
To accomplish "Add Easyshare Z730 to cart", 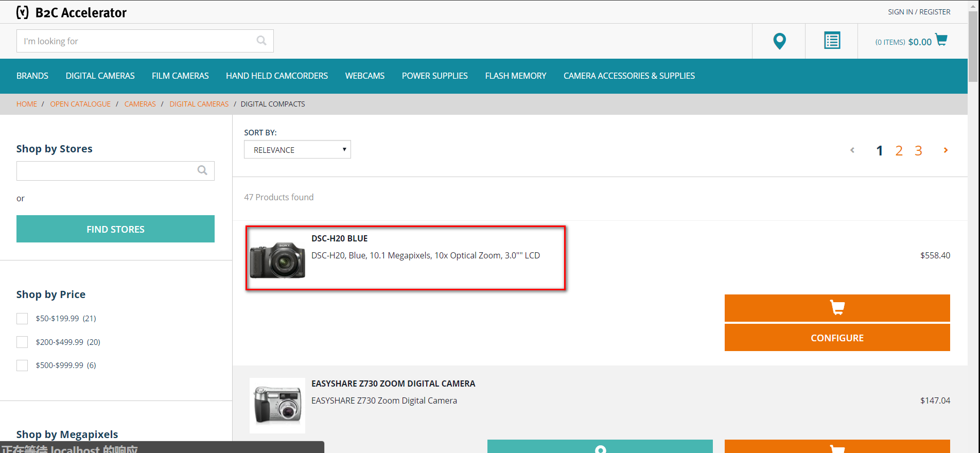I will tap(837, 446).
